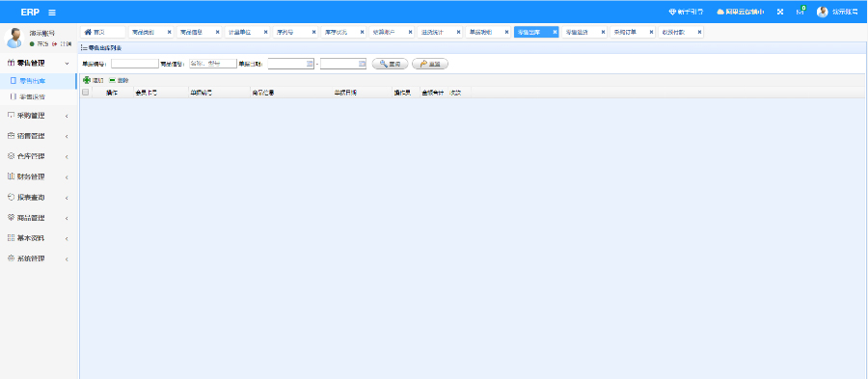Open the green plus add-record icon

click(x=87, y=80)
